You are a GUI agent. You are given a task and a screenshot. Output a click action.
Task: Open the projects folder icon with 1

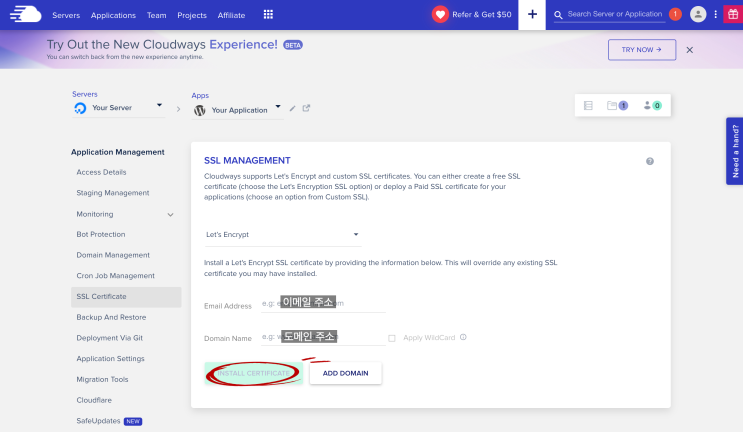[x=617, y=106]
